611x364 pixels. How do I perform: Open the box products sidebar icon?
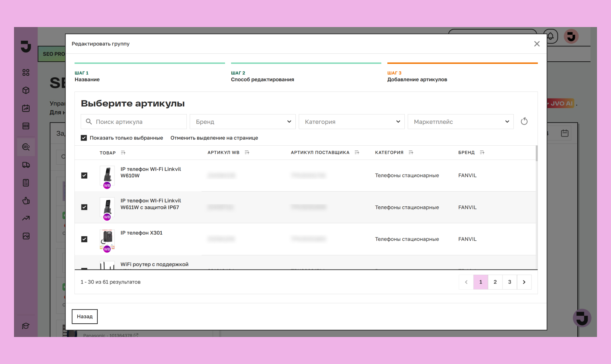(x=26, y=90)
